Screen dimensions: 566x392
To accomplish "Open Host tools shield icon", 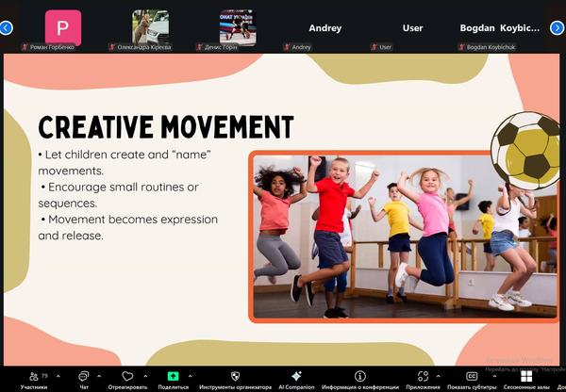I will pos(235,375).
